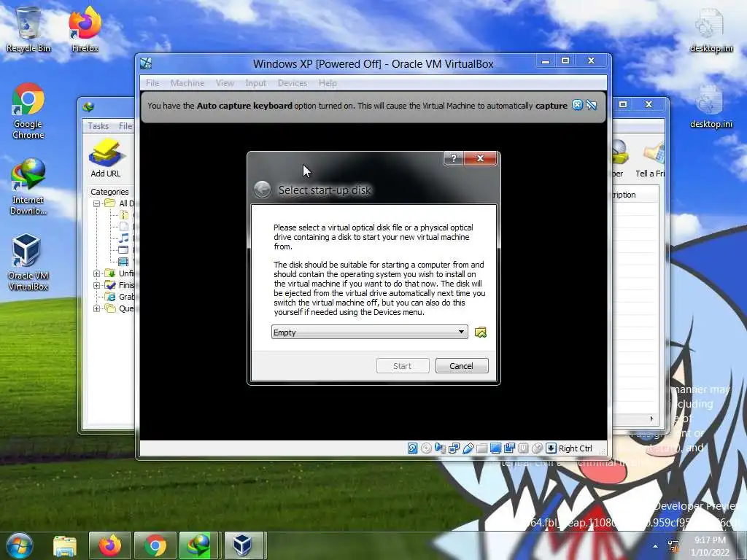Click the Right Ctrl host key label
Viewport: 747px width, 560px height.
575,448
